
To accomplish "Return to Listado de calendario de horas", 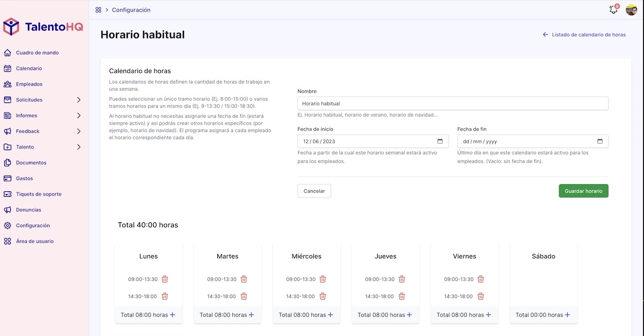I will coord(584,35).
